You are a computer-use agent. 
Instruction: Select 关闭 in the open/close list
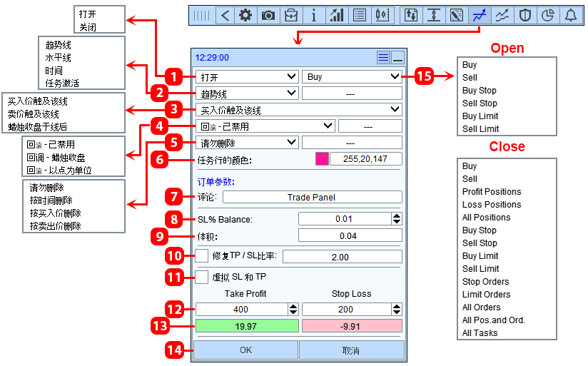tap(88, 27)
